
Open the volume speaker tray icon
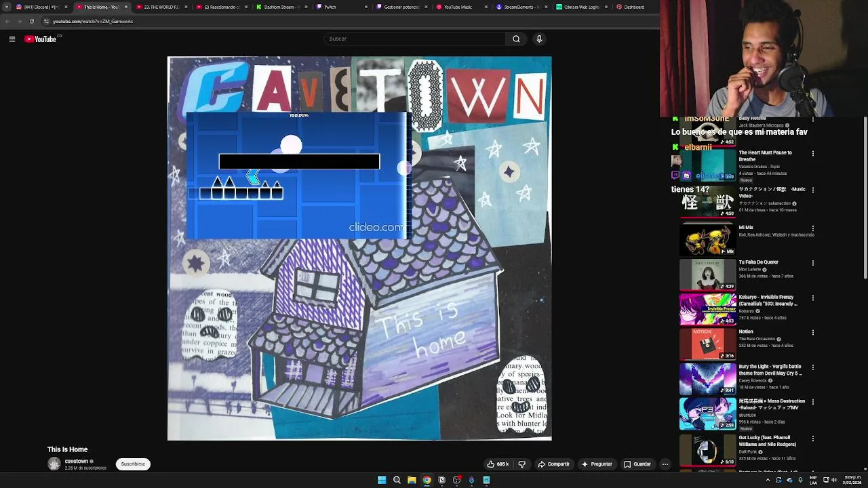tap(833, 480)
